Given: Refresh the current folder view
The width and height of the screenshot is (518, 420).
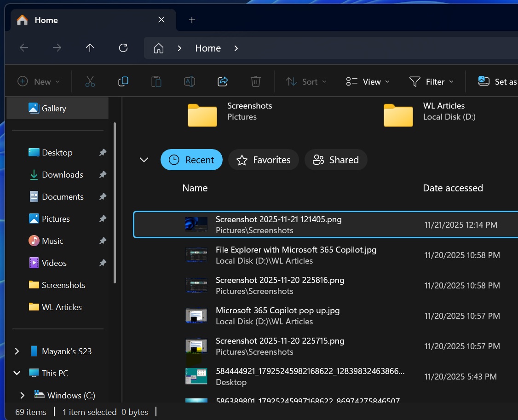Looking at the screenshot, I should click(x=123, y=48).
